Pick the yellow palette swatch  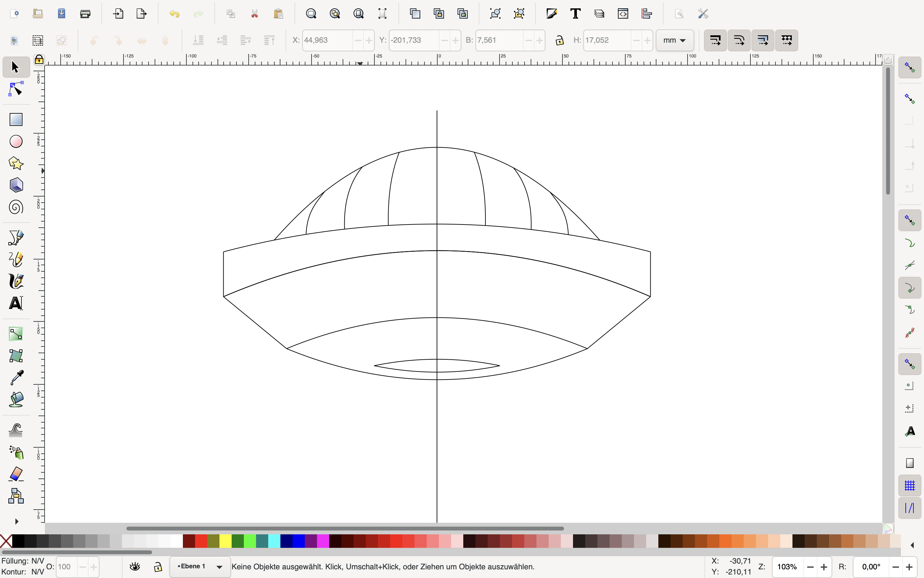(225, 541)
